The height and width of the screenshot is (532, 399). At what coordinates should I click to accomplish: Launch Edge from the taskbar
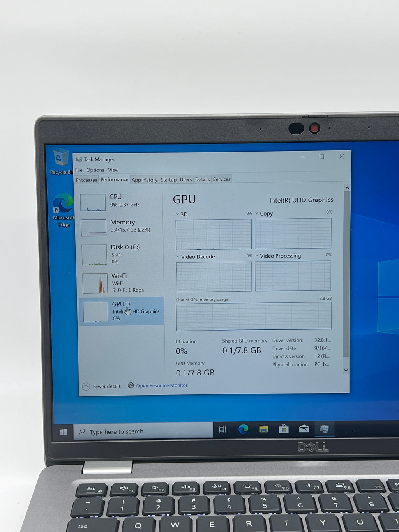(243, 429)
